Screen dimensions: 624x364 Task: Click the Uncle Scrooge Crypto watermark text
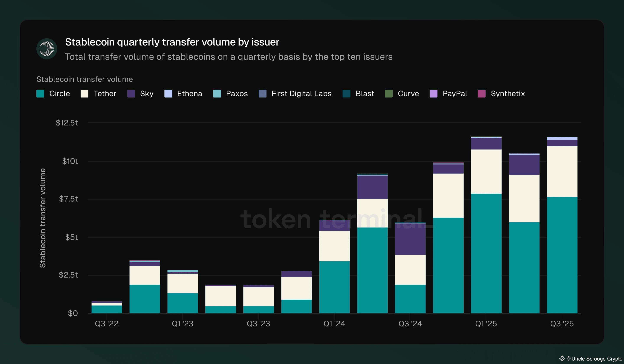[x=596, y=359]
